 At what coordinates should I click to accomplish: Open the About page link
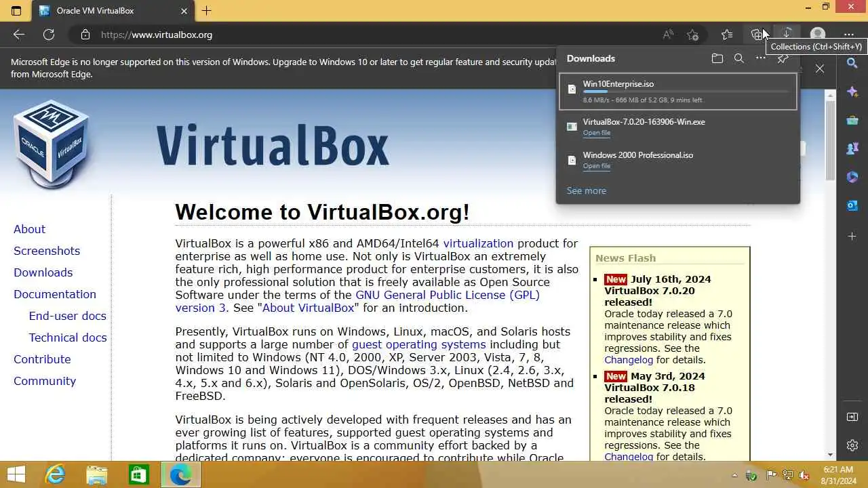click(x=29, y=229)
